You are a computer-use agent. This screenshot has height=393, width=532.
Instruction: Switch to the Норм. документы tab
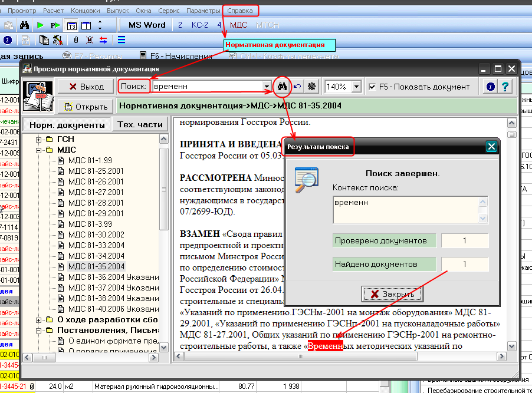click(67, 125)
